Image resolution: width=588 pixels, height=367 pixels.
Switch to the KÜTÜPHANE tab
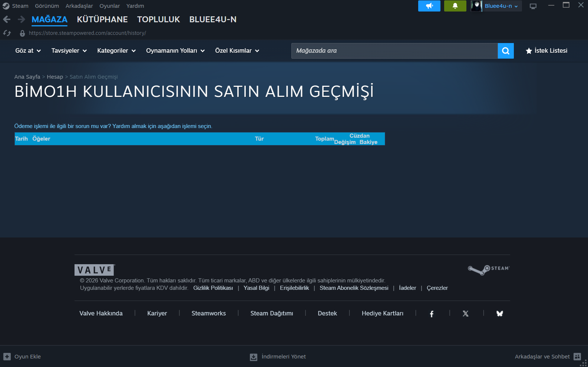(102, 19)
